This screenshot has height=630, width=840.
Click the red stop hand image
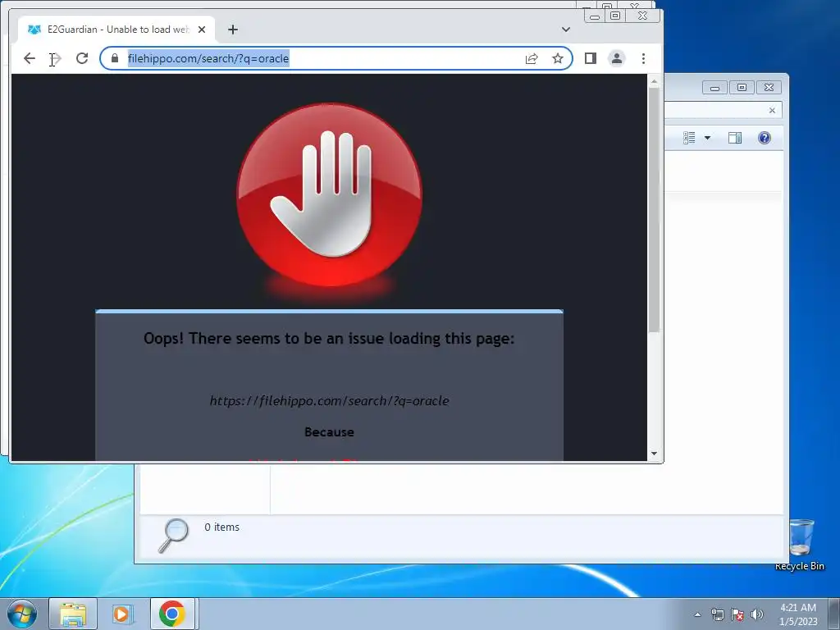tap(330, 194)
